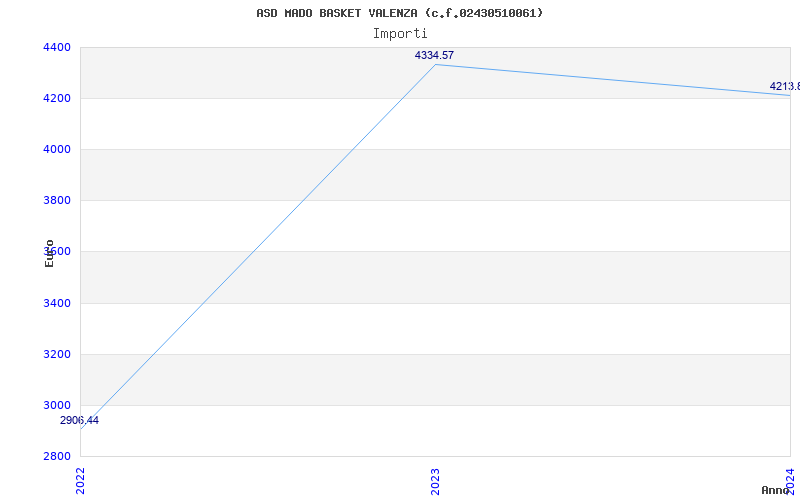Viewport: 800px width, 500px height.
Task: Click the 2024 x-axis label
Action: (x=790, y=480)
